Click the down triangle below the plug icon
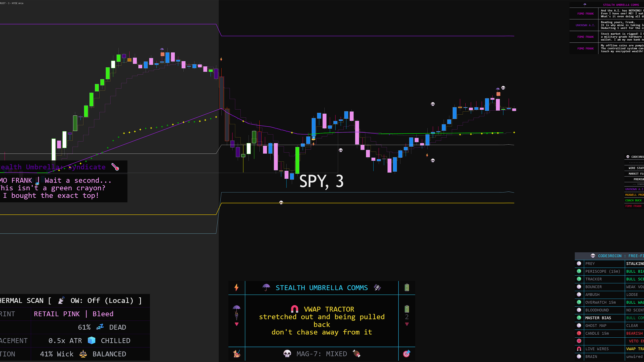Viewport: 644px width, 362px height. 236,324
